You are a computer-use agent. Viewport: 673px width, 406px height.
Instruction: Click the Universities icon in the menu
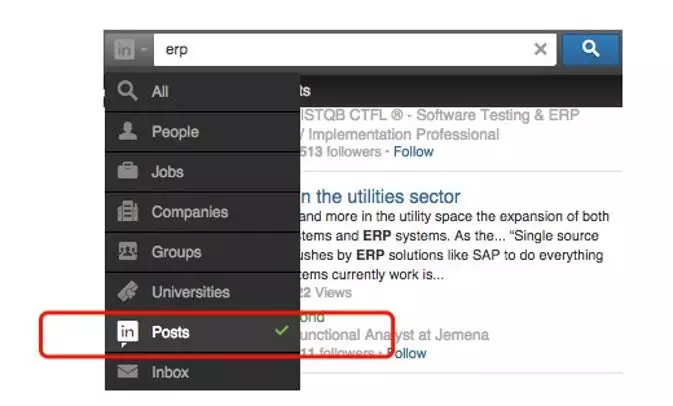(127, 292)
